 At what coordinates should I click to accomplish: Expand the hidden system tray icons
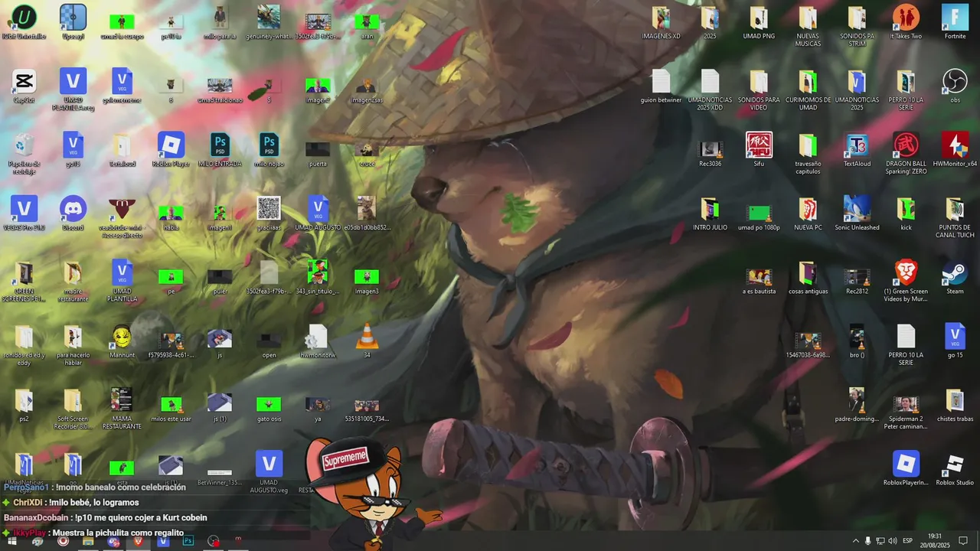click(x=856, y=541)
